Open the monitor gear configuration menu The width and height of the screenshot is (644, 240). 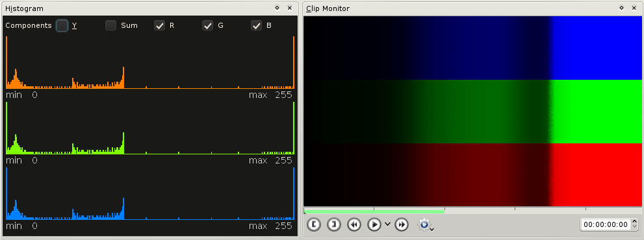point(426,224)
